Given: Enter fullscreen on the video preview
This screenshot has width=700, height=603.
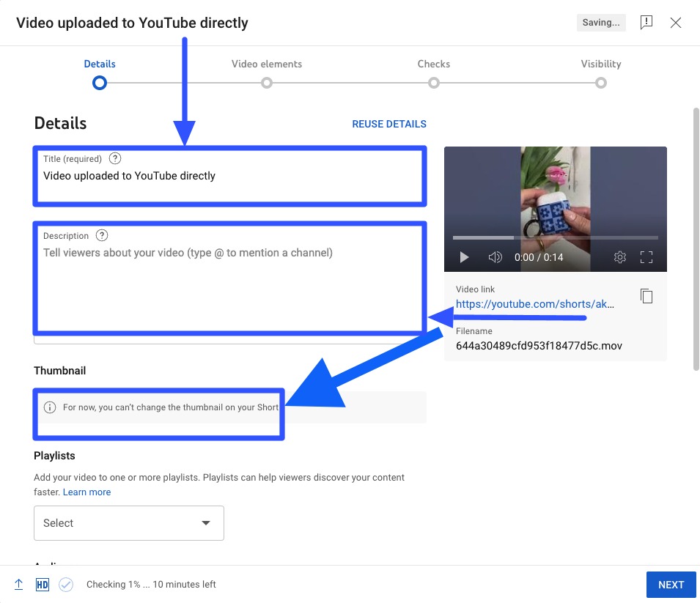Looking at the screenshot, I should pyautogui.click(x=646, y=257).
